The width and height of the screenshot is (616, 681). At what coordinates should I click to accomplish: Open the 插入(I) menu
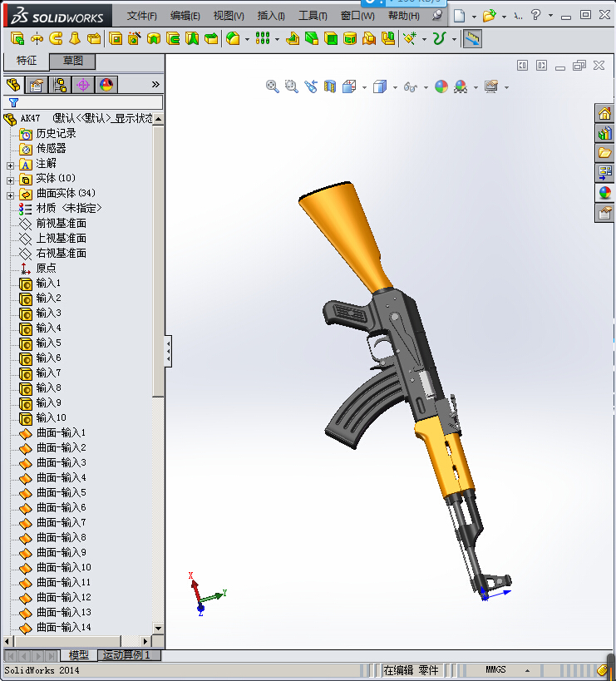point(271,16)
